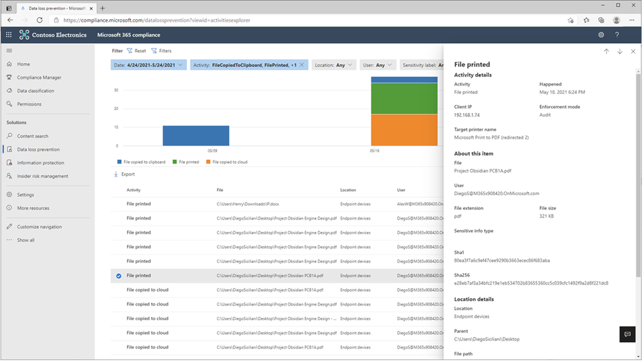Click Reset to clear filters

[x=137, y=51]
